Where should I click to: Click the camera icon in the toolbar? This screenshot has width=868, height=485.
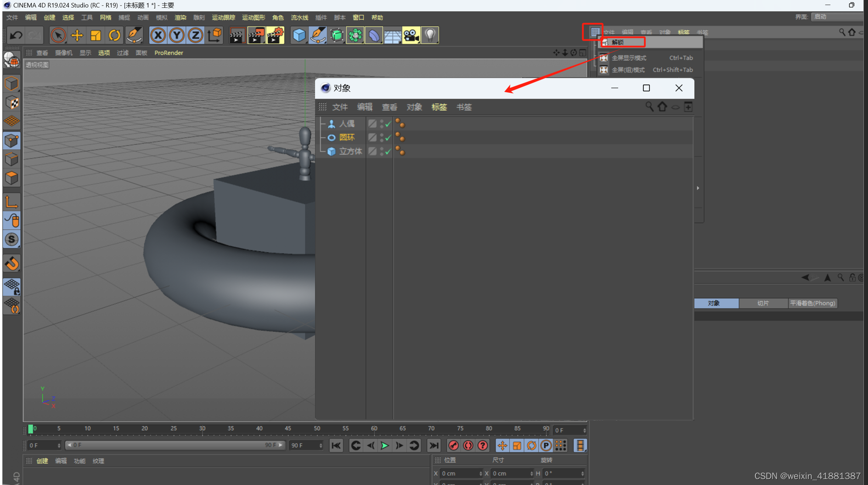pos(411,35)
